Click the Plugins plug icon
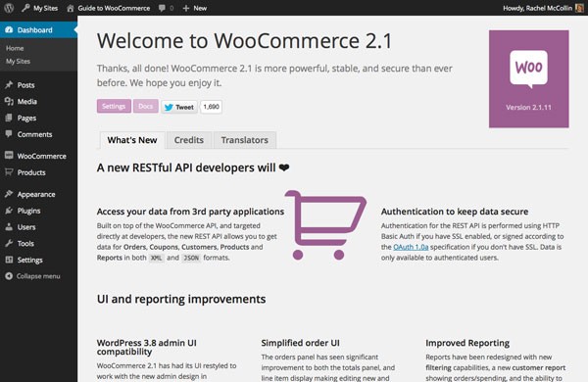Viewport: 588px width, 382px height. (x=9, y=211)
